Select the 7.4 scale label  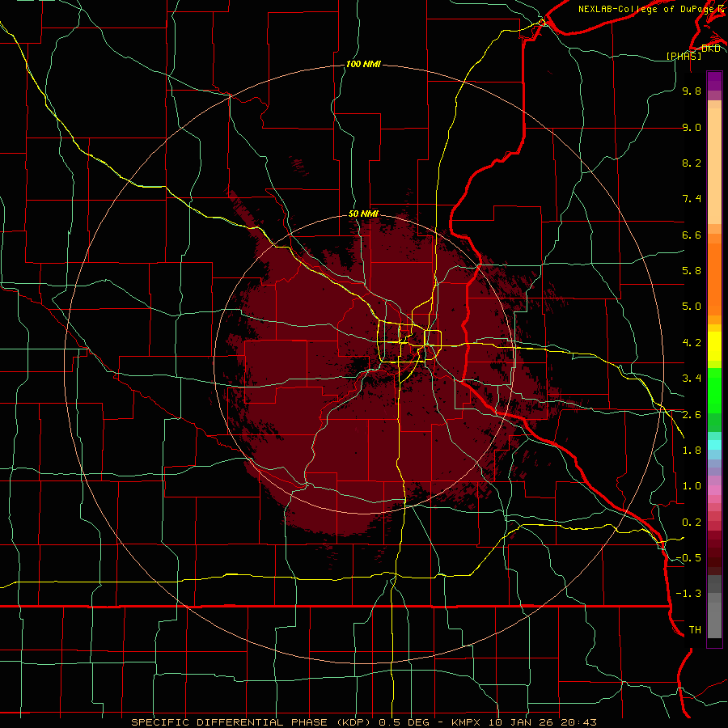(692, 199)
